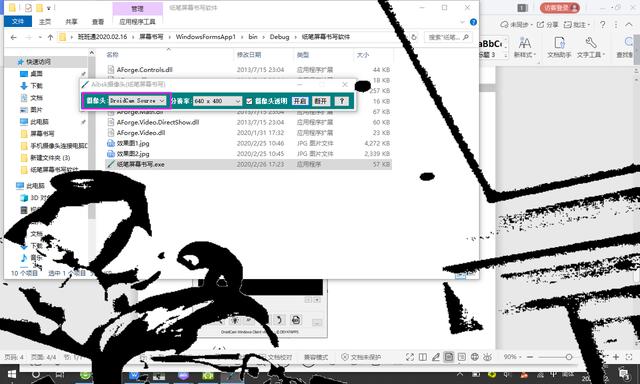
Task: Click the Explorer search box
Action: (448, 37)
